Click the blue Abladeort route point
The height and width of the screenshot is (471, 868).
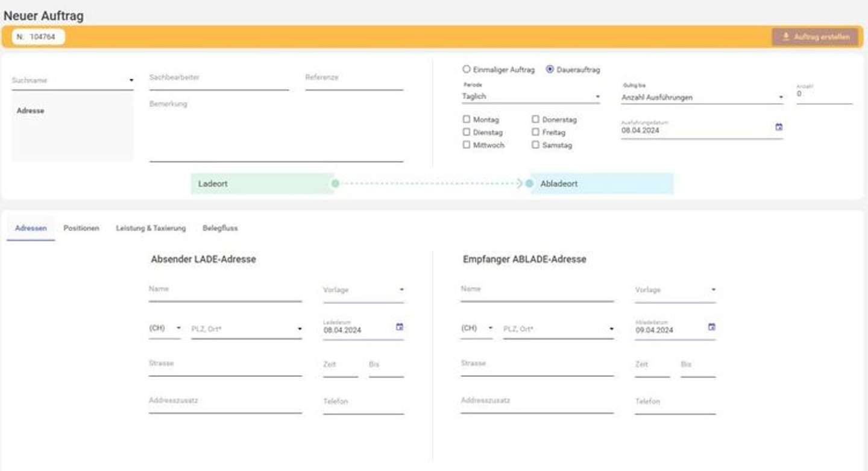529,183
